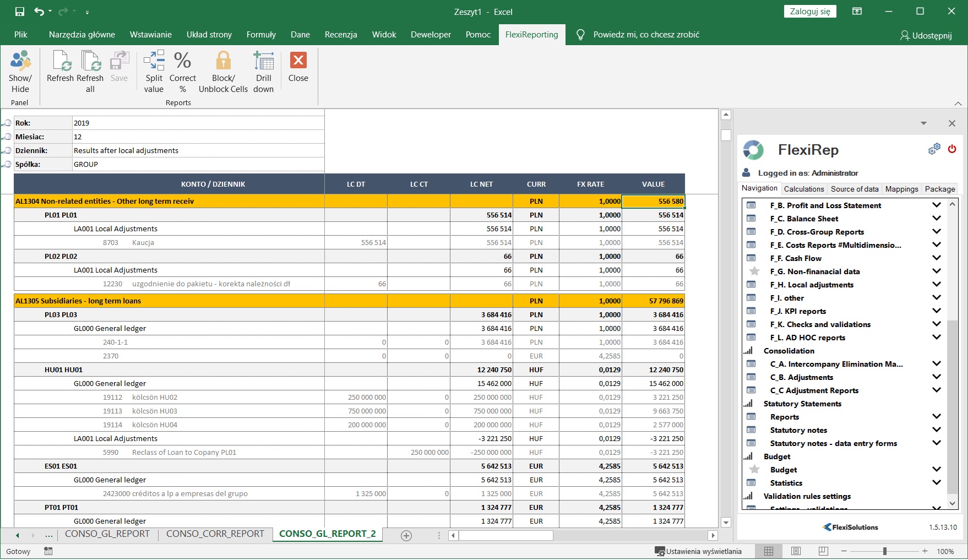Screen dimensions: 968x560
Task: Click the Zaloguj się button
Action: pos(809,12)
